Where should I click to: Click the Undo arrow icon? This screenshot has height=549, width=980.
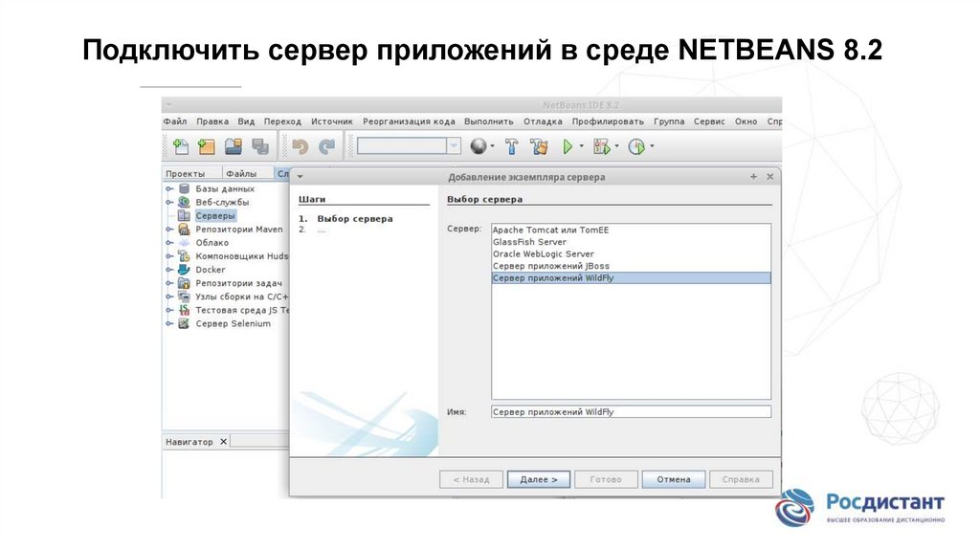click(301, 146)
